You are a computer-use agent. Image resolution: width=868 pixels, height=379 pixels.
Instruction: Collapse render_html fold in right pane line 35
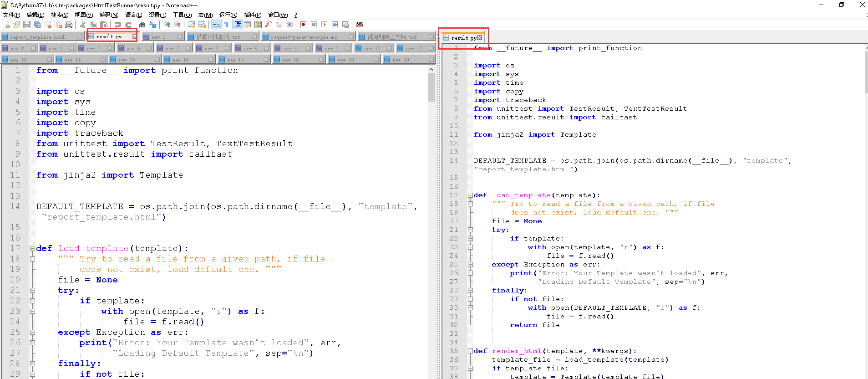tap(470, 351)
